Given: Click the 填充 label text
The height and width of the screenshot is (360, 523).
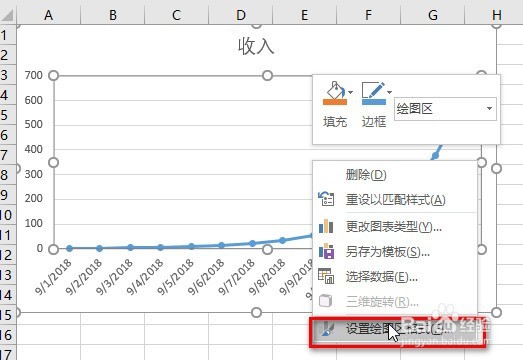Looking at the screenshot, I should point(335,122).
